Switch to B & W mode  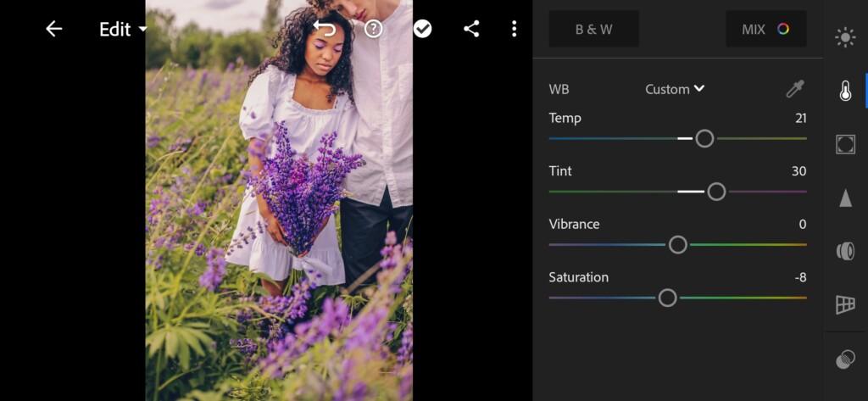pos(594,29)
